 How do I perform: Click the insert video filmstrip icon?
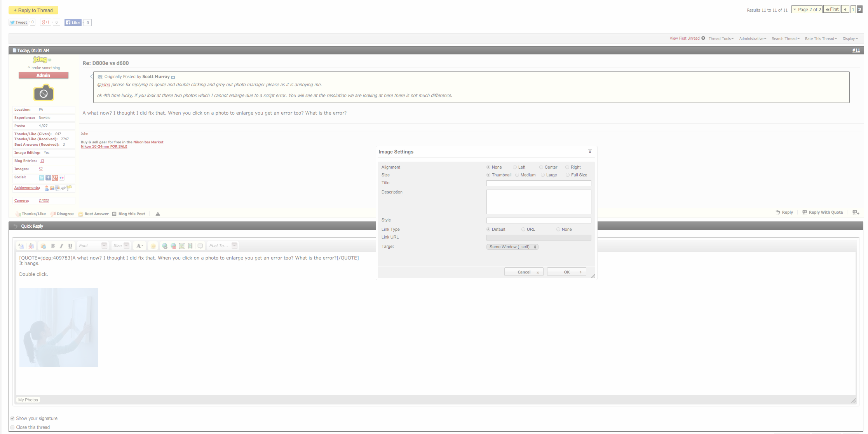[190, 246]
